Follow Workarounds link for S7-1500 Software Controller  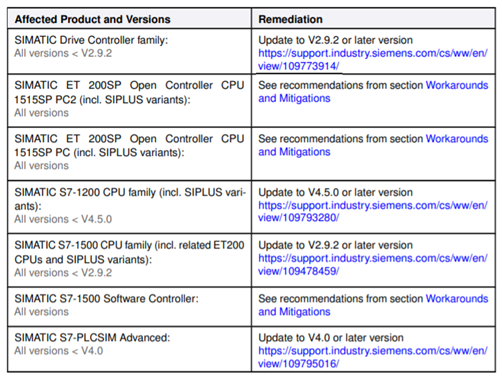[x=373, y=305]
